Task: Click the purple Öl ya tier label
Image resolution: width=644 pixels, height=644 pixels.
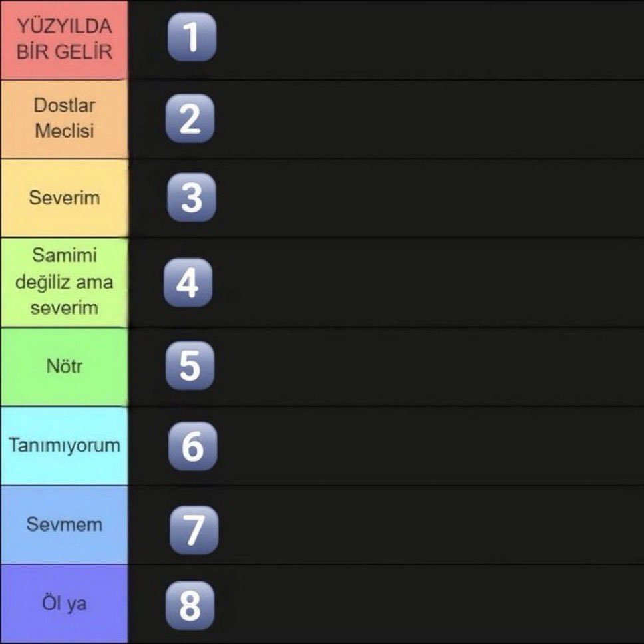Action: click(64, 604)
